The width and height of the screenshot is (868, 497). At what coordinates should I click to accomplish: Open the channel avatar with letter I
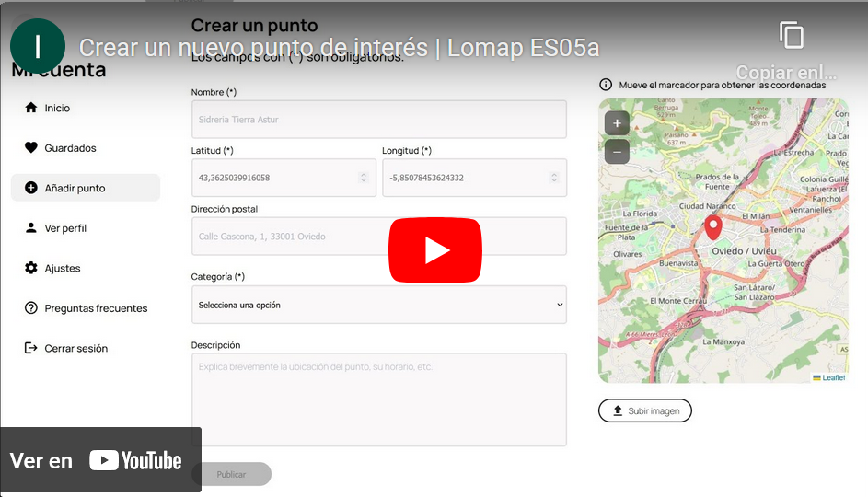[38, 46]
